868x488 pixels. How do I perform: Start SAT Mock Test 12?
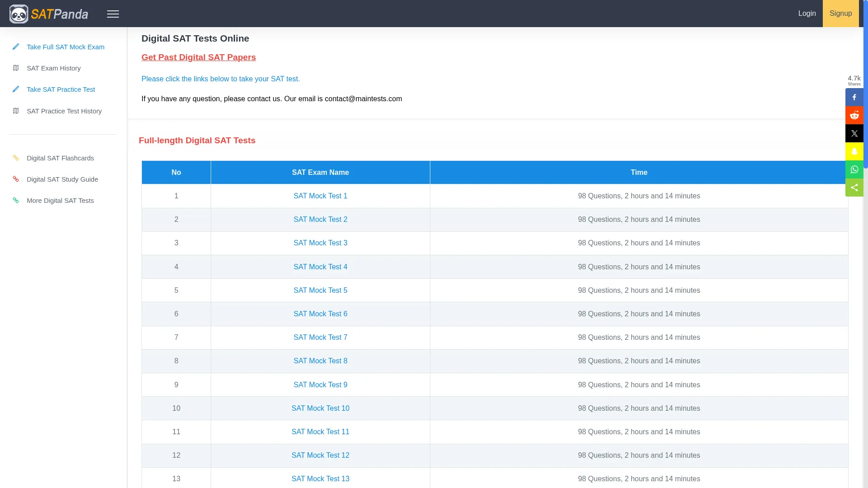[321, 455]
